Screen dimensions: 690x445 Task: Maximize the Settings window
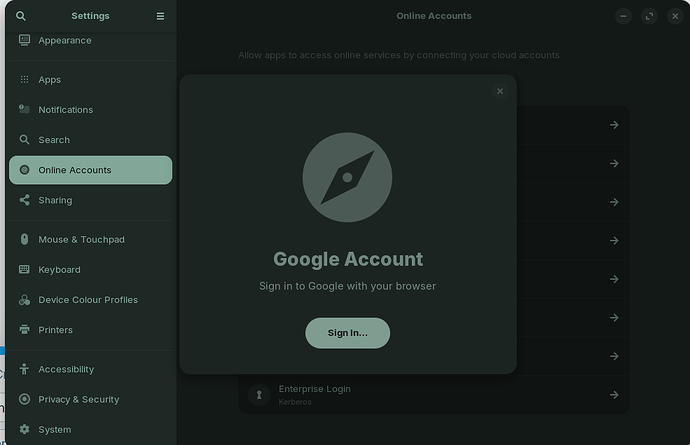point(649,16)
